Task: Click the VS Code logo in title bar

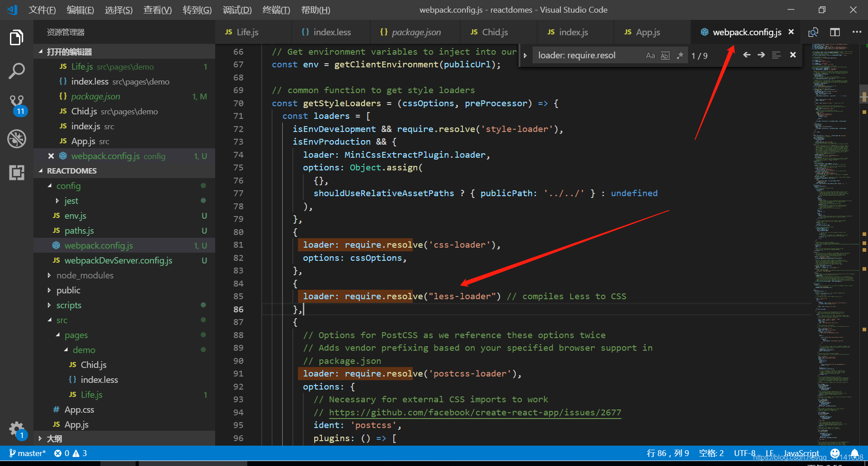Action: 12,9
